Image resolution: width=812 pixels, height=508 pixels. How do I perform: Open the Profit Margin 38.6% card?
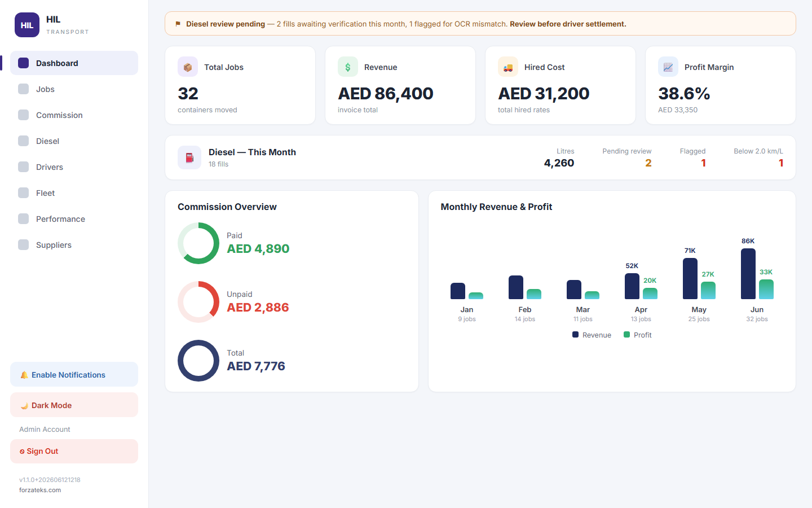coord(721,85)
